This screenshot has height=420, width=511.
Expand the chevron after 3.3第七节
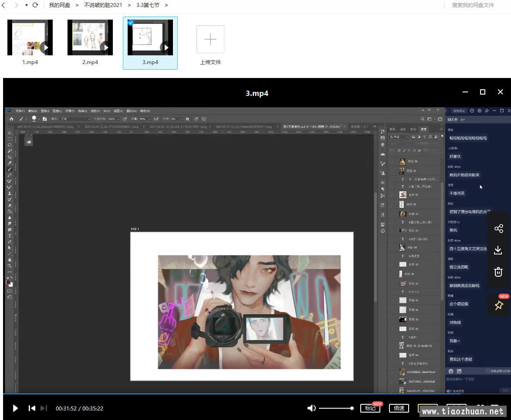point(166,5)
